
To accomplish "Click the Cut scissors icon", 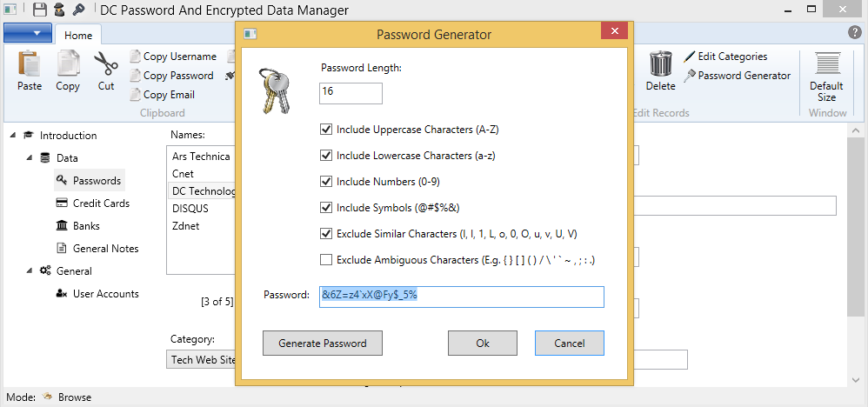I will (x=105, y=65).
